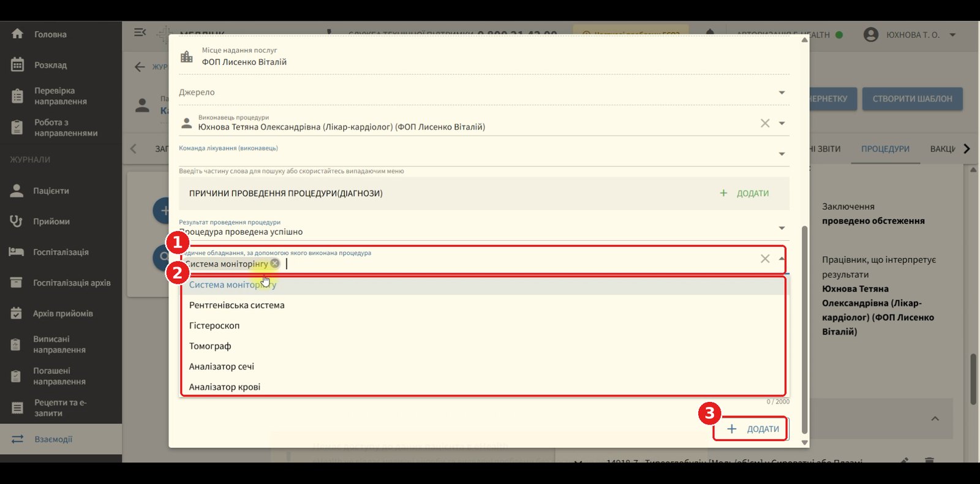Image resolution: width=980 pixels, height=484 pixels.
Task: Expand Виконавець процедури dropdown arrow
Action: click(782, 123)
